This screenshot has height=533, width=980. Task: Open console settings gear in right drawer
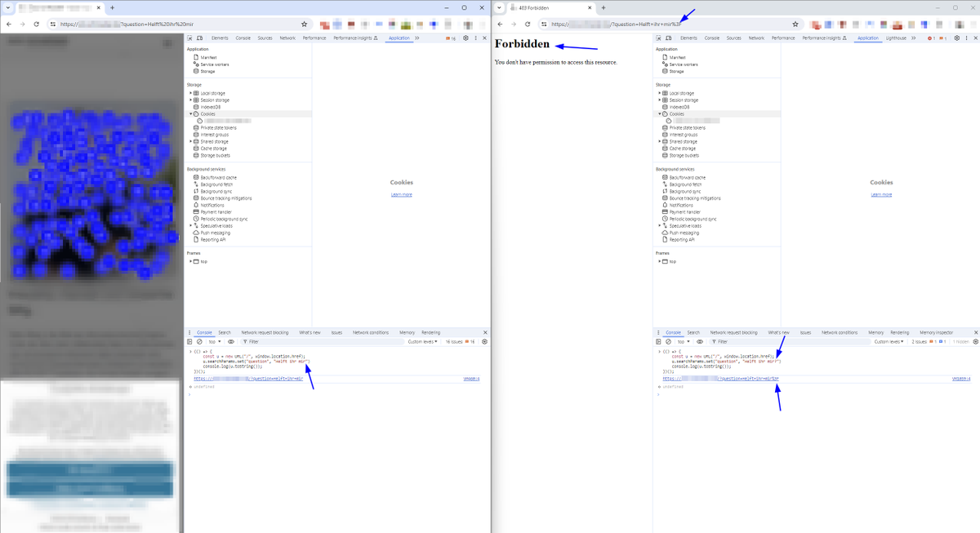(x=974, y=342)
